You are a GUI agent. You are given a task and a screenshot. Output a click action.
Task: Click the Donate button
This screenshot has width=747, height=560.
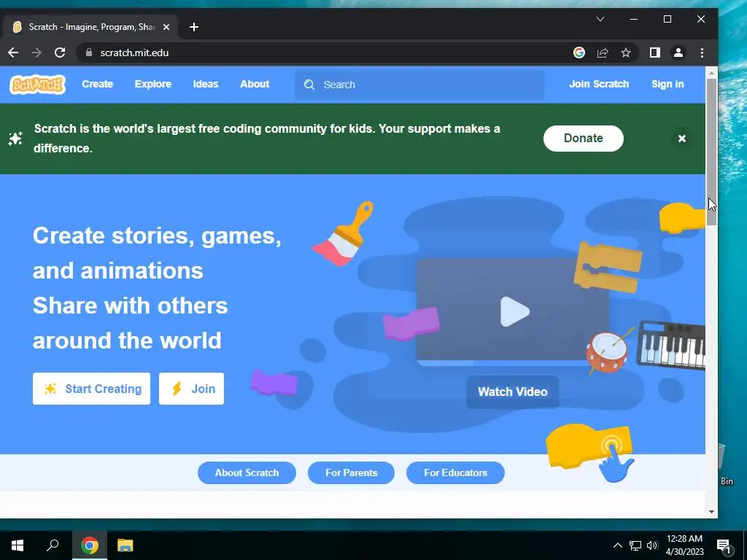583,138
